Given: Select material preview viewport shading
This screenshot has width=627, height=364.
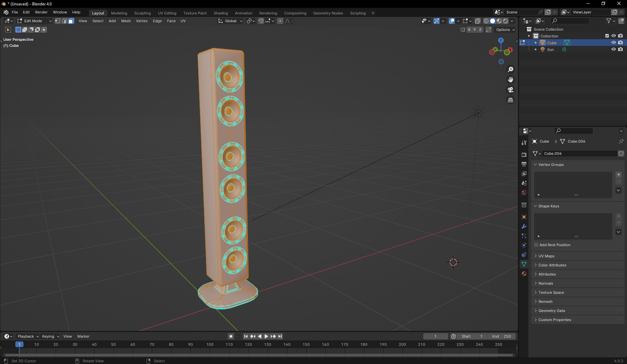Looking at the screenshot, I should [499, 21].
